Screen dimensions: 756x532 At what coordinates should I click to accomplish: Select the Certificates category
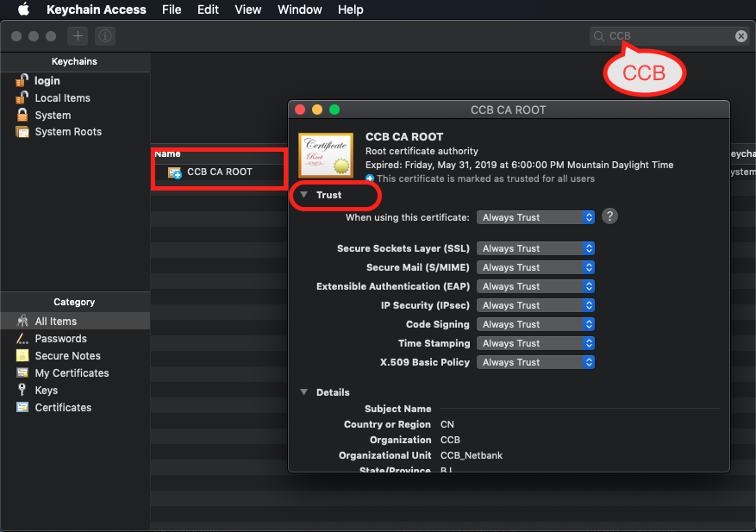(x=75, y=408)
